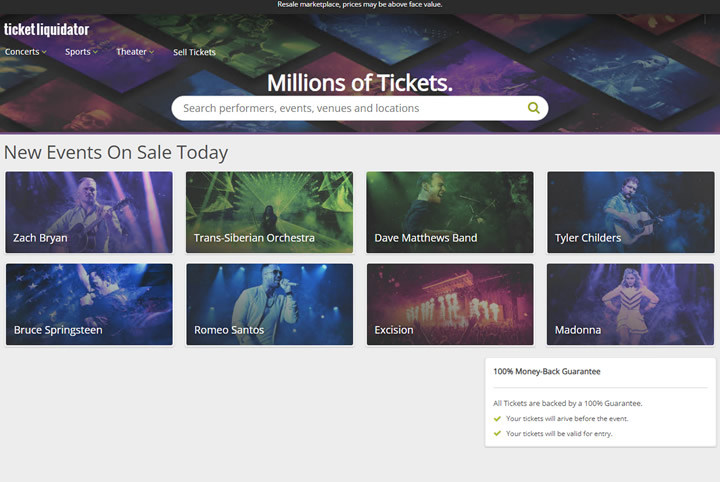Click the checkmark beside valid for entry
The width and height of the screenshot is (720, 482).
click(497, 433)
